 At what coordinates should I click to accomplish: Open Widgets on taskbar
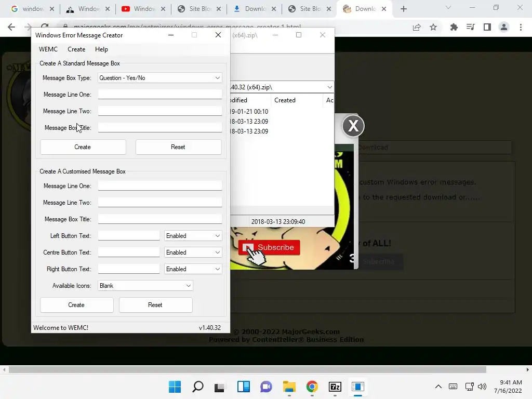click(x=244, y=387)
